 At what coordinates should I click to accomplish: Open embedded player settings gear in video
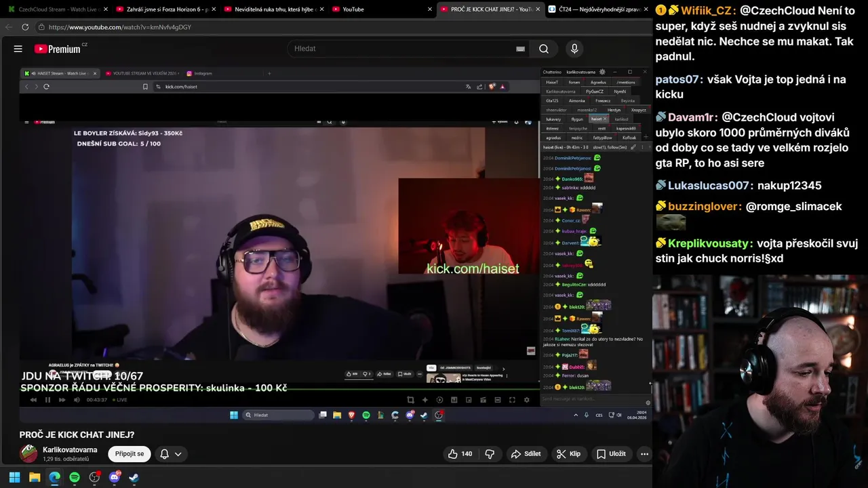tap(527, 400)
